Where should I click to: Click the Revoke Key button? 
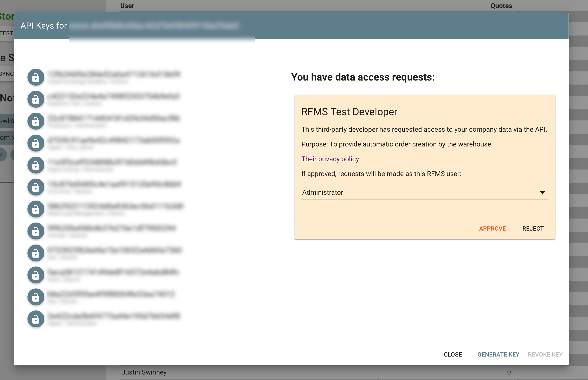coord(545,354)
